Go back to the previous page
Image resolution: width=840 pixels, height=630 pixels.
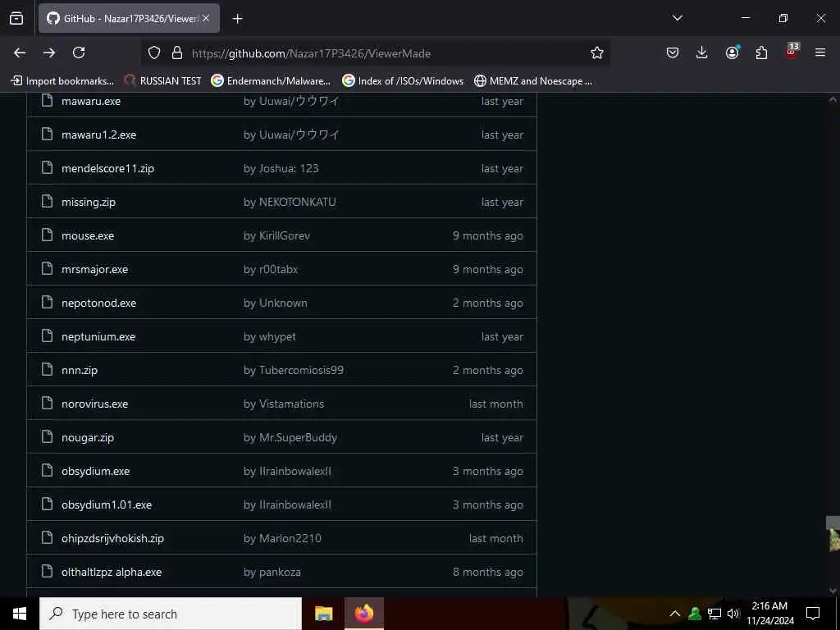click(x=20, y=52)
